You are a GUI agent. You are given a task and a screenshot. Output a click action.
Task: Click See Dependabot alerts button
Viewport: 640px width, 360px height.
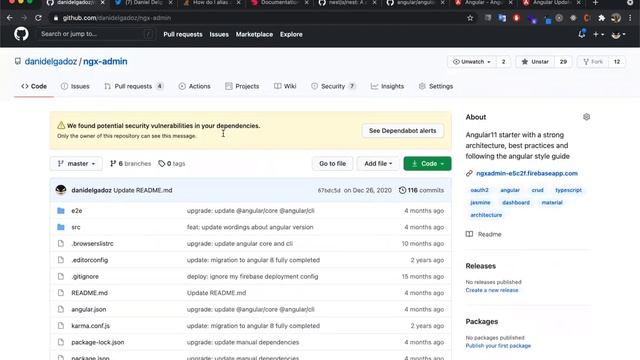(x=402, y=131)
